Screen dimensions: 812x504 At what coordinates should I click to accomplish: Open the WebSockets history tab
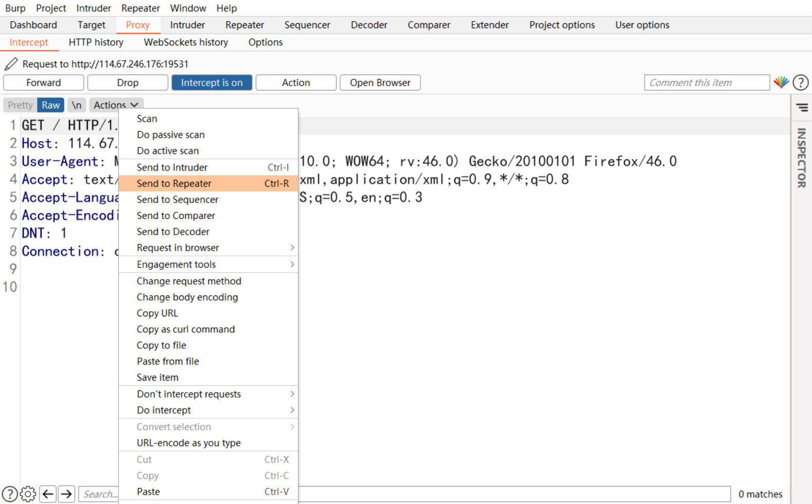pyautogui.click(x=186, y=42)
